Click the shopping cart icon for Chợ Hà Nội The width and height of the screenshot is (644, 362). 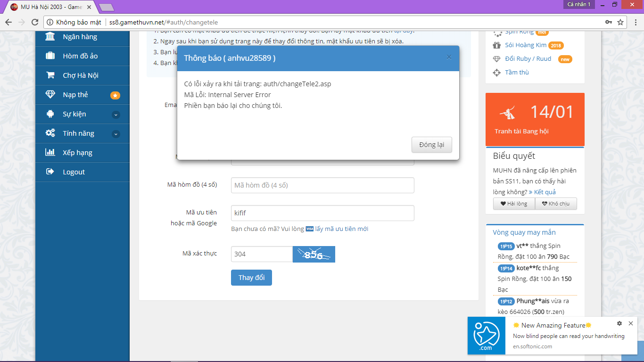pos(50,75)
